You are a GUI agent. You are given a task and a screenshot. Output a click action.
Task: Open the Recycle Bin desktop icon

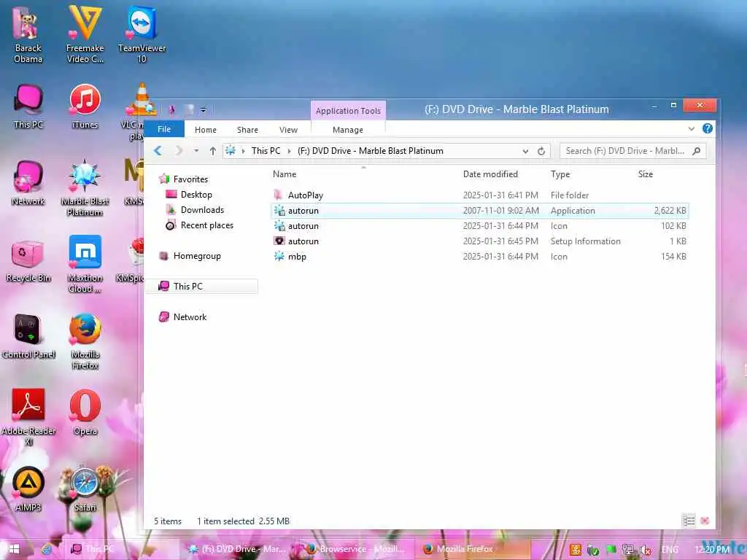(28, 260)
